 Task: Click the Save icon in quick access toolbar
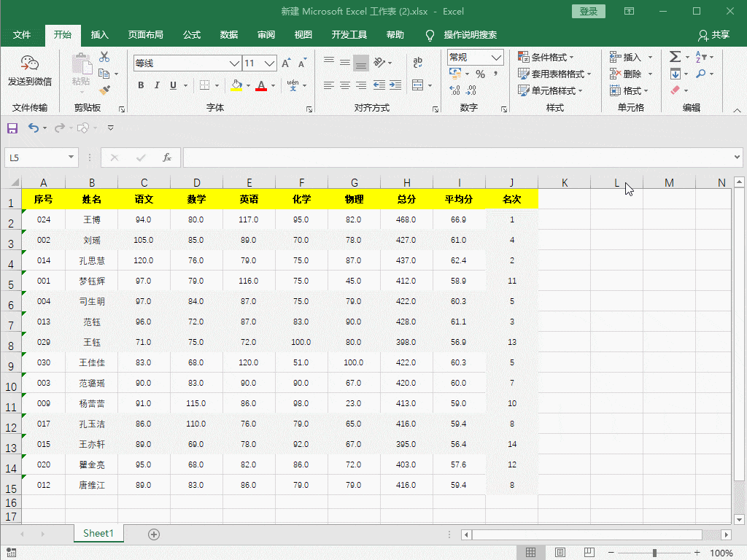coord(12,128)
